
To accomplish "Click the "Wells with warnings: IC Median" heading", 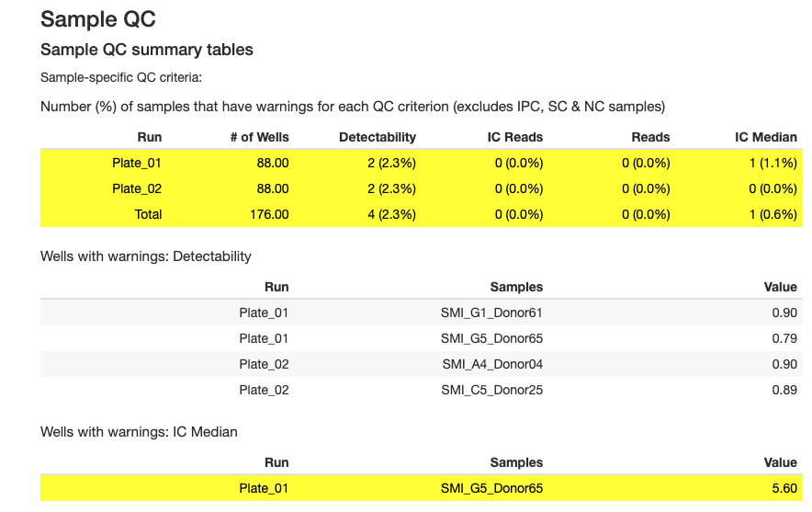I will click(139, 431).
